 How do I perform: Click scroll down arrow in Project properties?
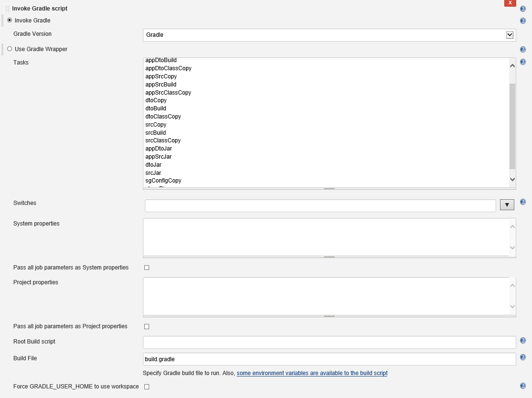(x=512, y=306)
